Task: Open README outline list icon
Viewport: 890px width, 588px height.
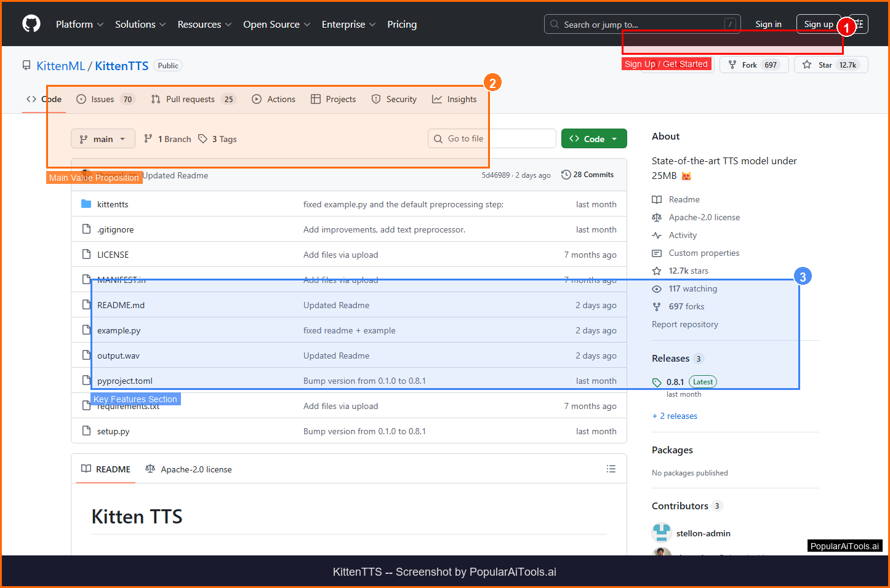Action: coord(611,469)
